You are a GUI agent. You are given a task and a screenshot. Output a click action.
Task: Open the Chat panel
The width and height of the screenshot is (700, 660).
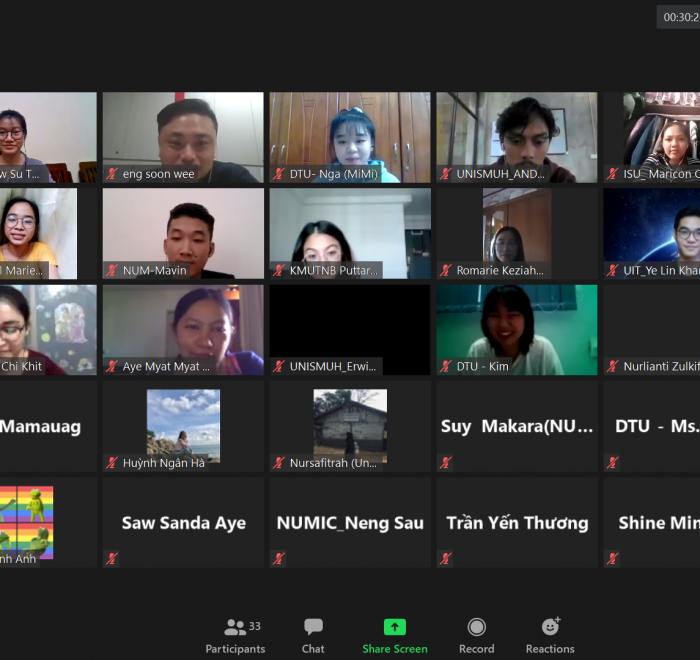[x=313, y=635]
